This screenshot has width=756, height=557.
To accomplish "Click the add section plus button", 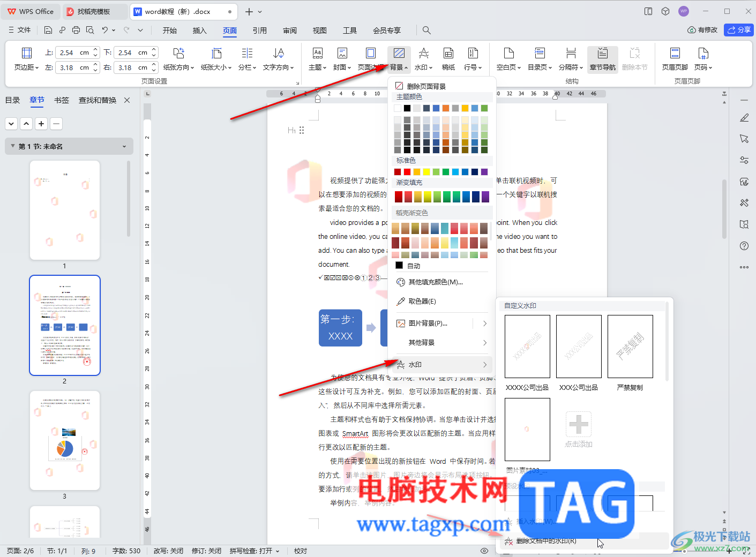I will [41, 124].
